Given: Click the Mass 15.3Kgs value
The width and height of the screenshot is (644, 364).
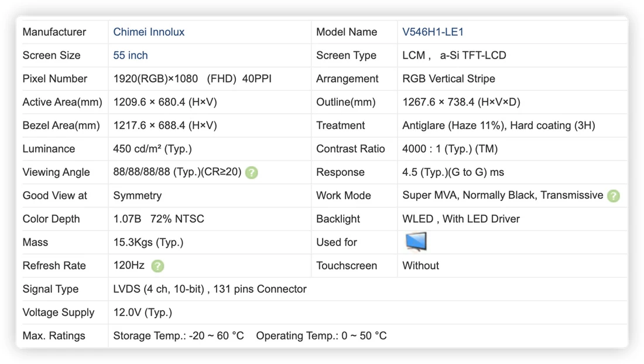Looking at the screenshot, I should point(148,242).
